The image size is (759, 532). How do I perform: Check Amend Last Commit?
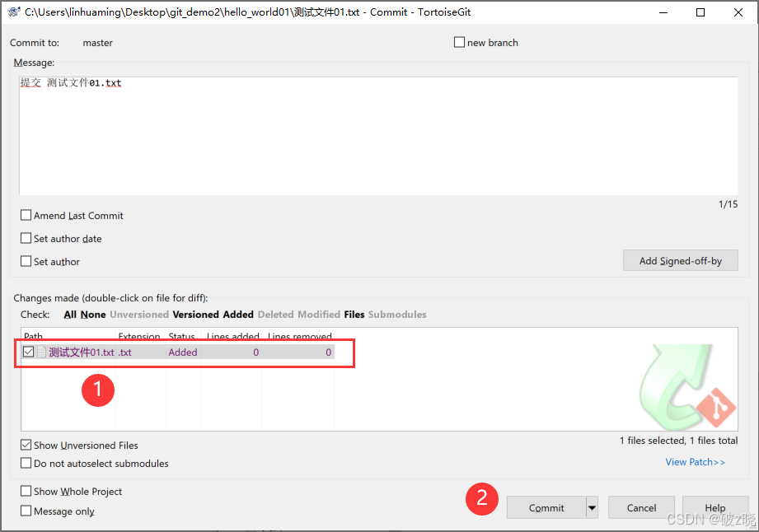point(26,215)
